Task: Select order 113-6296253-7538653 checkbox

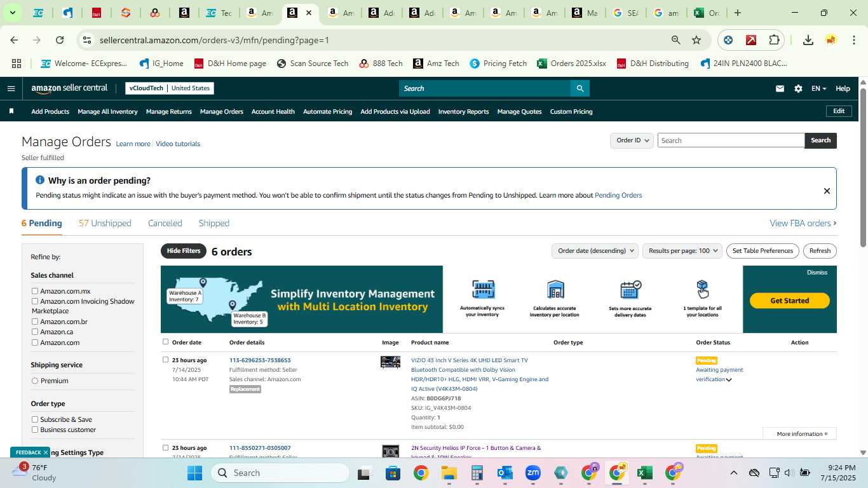Action: pyautogui.click(x=165, y=360)
